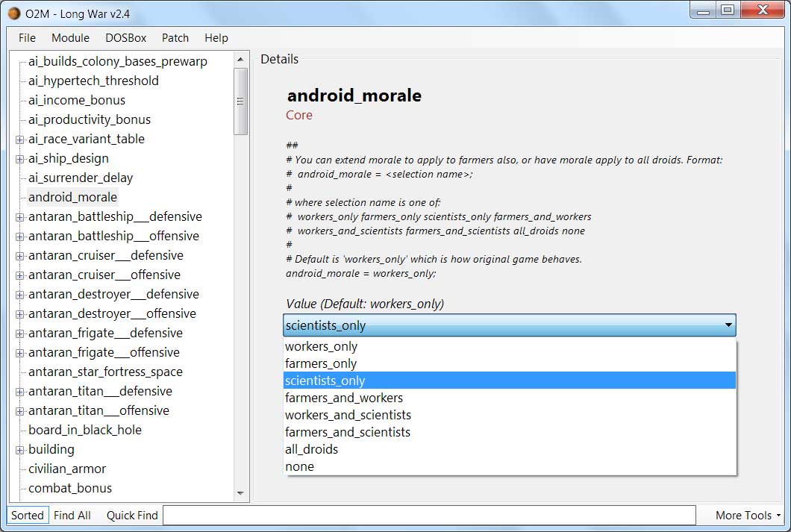Expand antaran_cruiser__offensive tree node

pyautogui.click(x=19, y=275)
